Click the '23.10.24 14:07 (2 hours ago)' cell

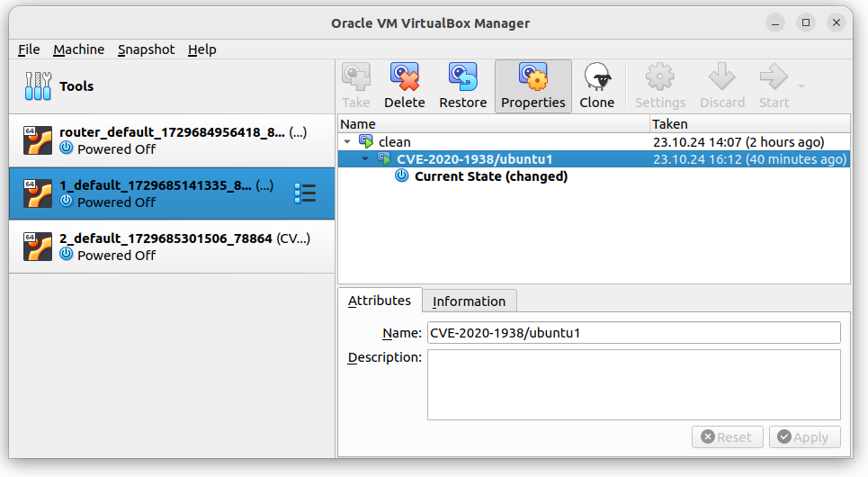[738, 142]
